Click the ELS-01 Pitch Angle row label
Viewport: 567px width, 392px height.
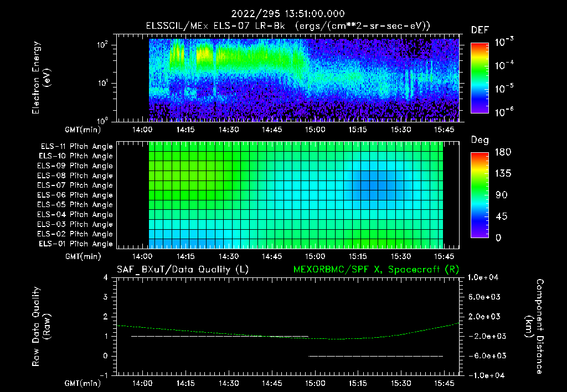(x=76, y=244)
